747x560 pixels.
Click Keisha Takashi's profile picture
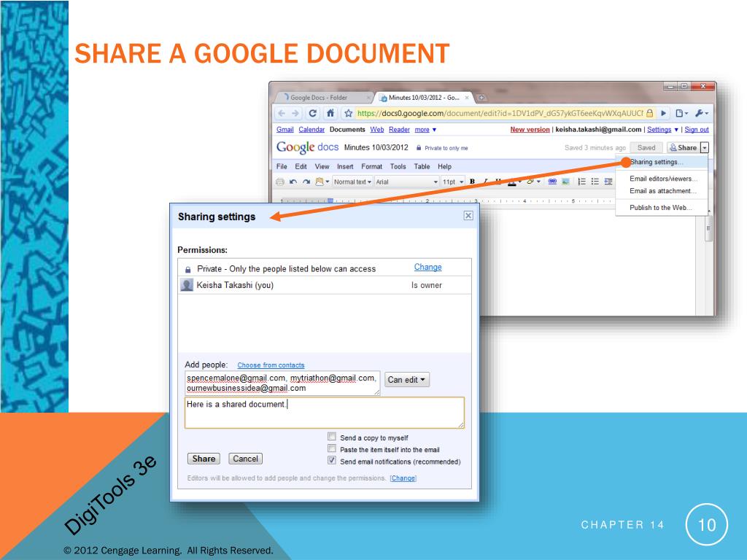tap(187, 285)
